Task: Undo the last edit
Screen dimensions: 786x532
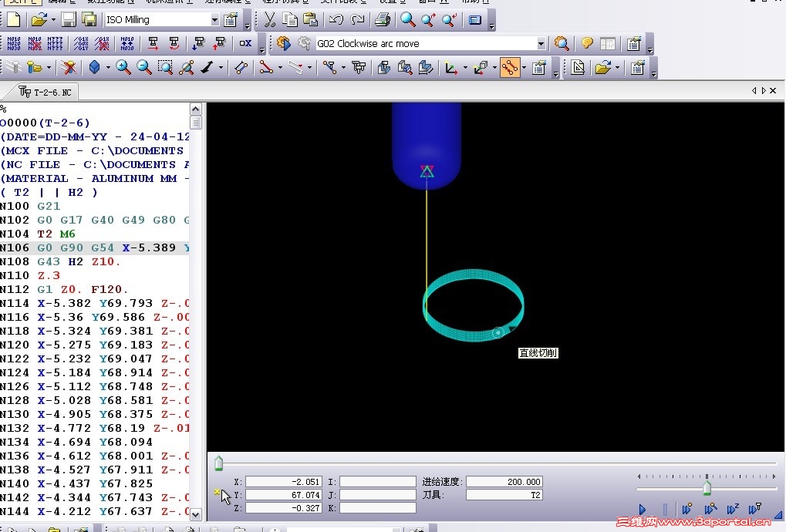Action: click(x=336, y=19)
